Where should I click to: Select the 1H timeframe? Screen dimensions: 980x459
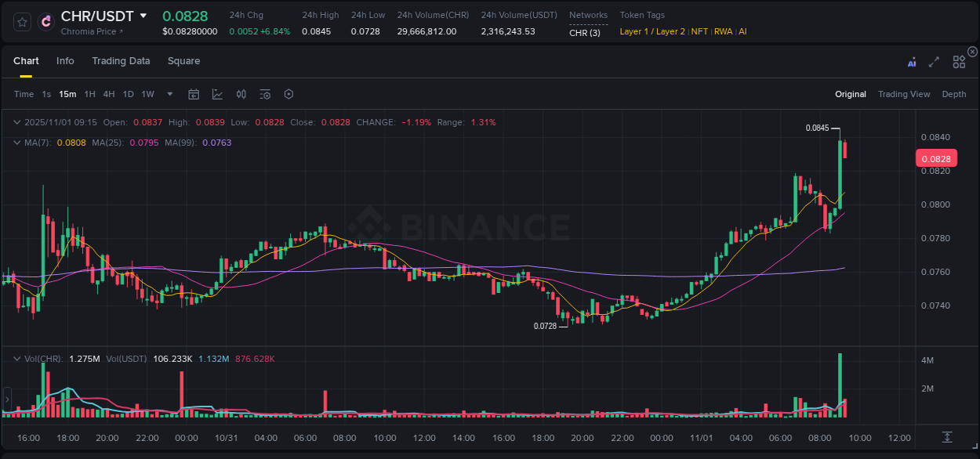(89, 94)
